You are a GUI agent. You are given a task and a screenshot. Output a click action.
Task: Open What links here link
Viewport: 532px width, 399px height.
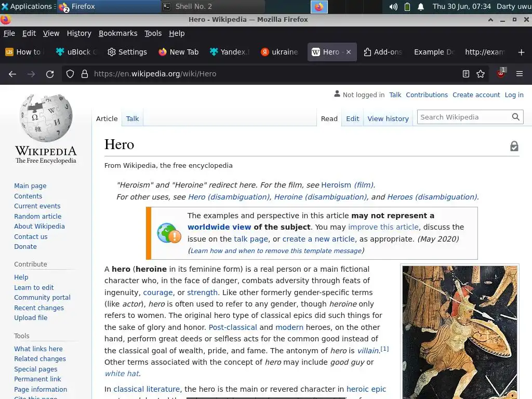[38, 349]
